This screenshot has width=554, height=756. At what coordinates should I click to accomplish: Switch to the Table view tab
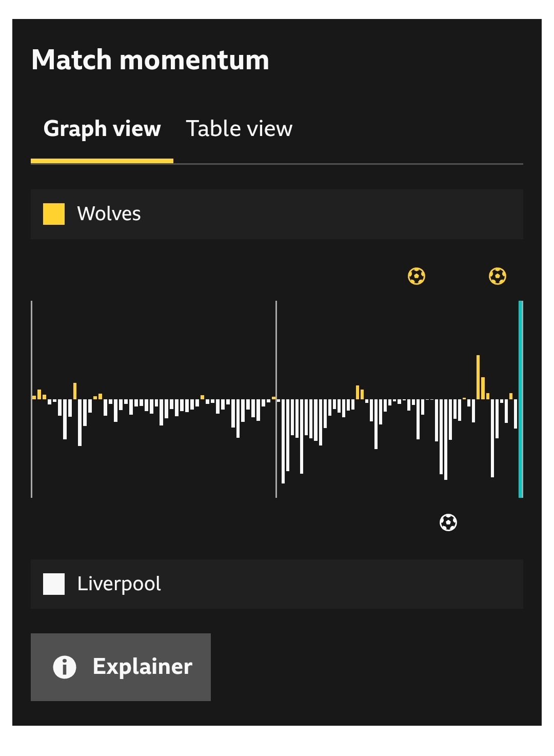[239, 129]
